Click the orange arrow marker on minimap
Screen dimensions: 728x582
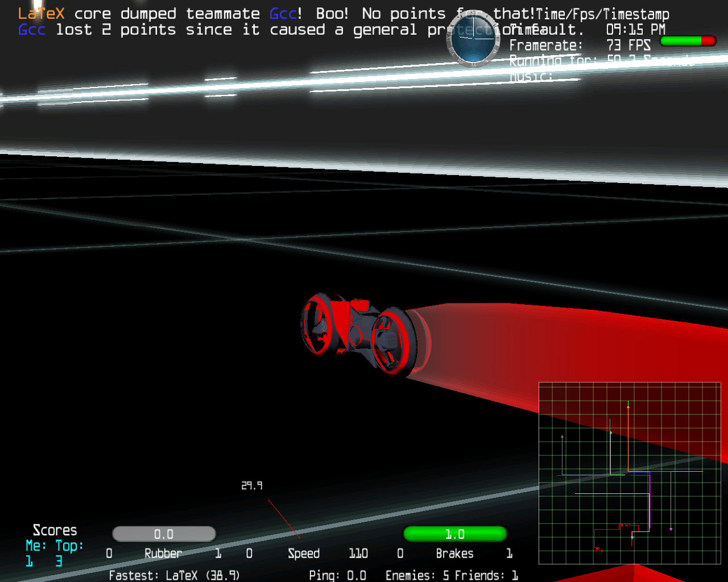[628, 406]
